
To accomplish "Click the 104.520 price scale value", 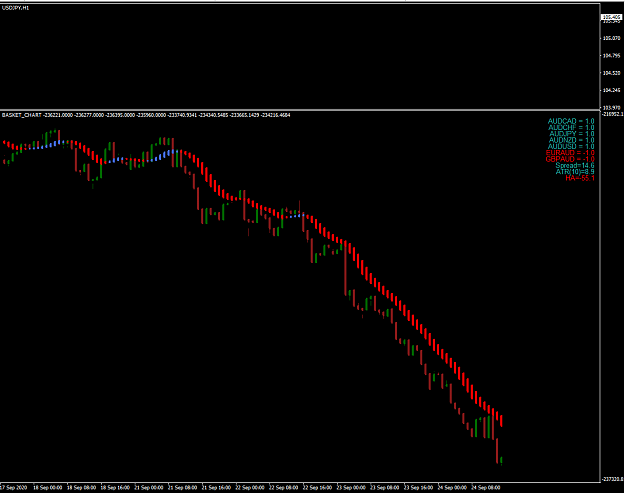I will [x=612, y=73].
